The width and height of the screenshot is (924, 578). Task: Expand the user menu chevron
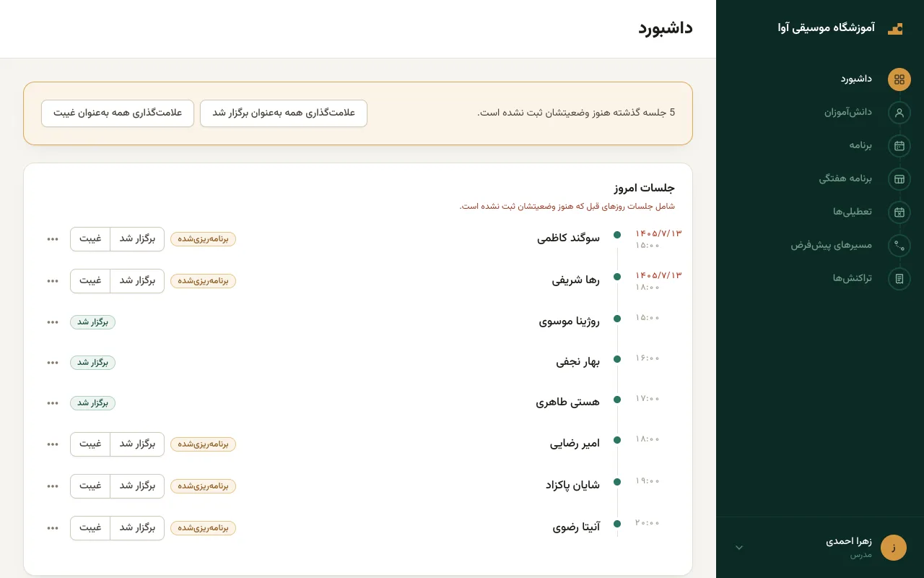(x=739, y=548)
